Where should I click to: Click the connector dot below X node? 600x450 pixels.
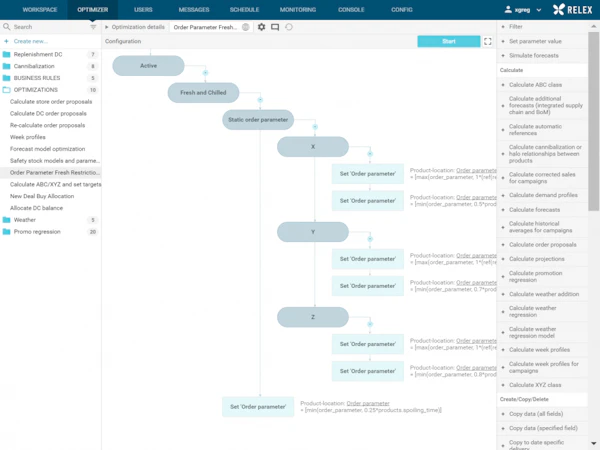[x=370, y=154]
